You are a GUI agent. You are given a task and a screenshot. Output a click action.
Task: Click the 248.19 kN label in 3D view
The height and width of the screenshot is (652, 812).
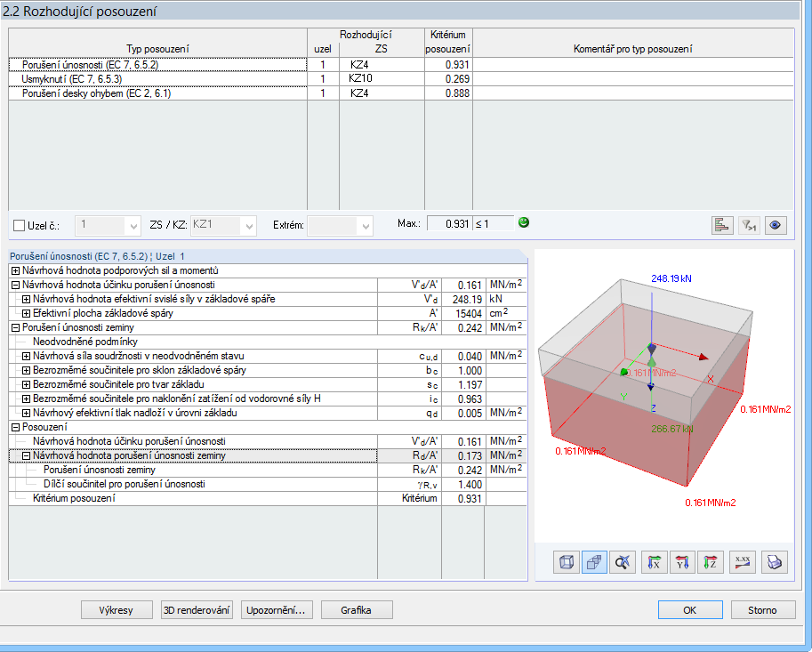pos(671,278)
